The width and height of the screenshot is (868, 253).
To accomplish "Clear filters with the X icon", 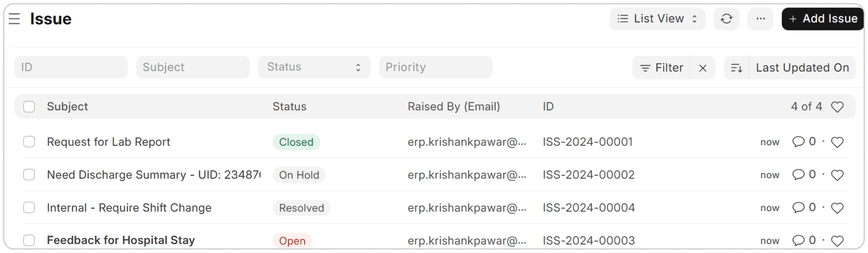I will [x=703, y=68].
